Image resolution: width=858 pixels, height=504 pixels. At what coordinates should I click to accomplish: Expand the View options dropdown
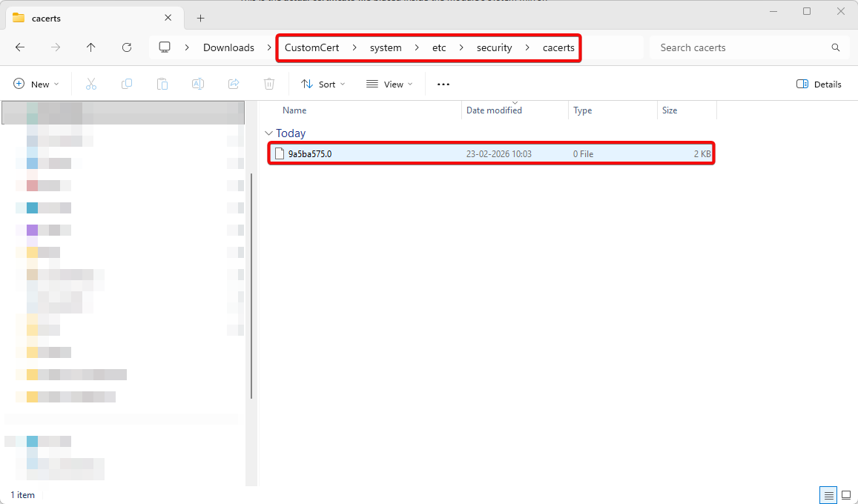click(x=389, y=84)
